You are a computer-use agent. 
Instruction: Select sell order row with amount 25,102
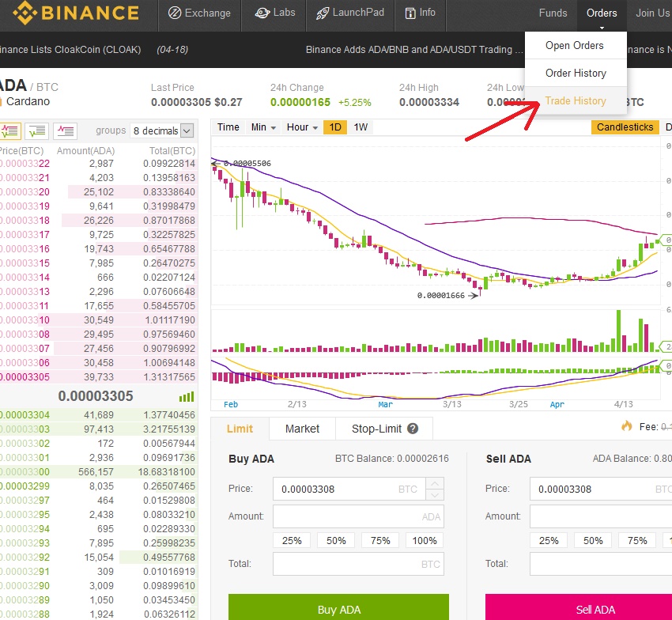[99, 191]
